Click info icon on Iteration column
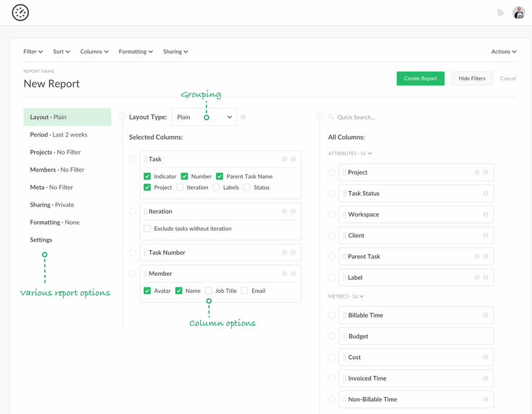 pos(293,212)
